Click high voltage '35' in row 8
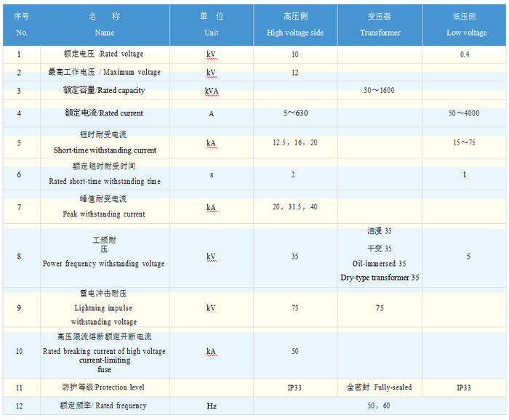 click(x=294, y=257)
